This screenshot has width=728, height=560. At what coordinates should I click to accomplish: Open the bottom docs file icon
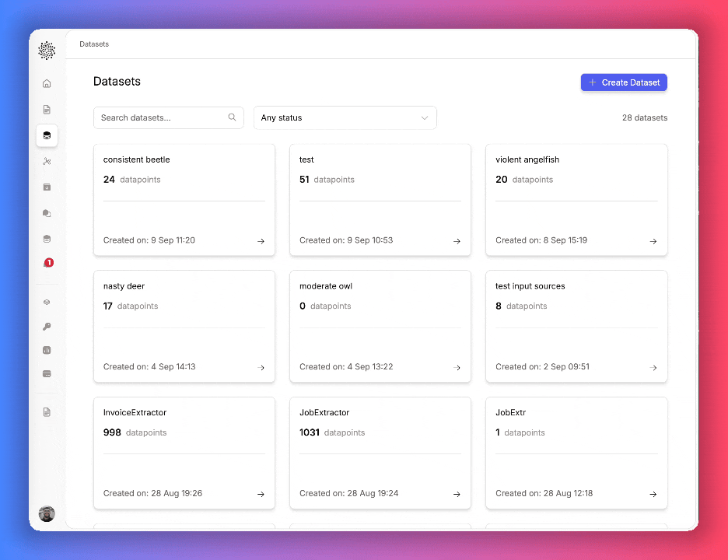pos(47,412)
